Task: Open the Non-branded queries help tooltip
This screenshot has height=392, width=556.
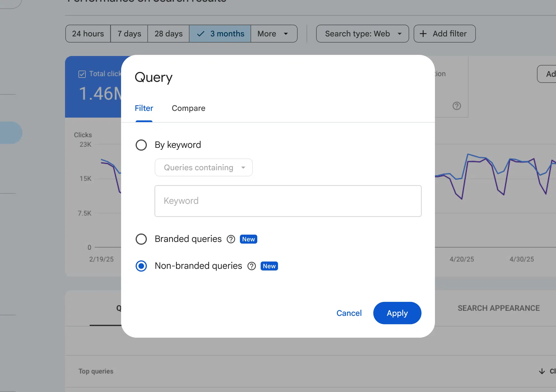Action: 251,266
